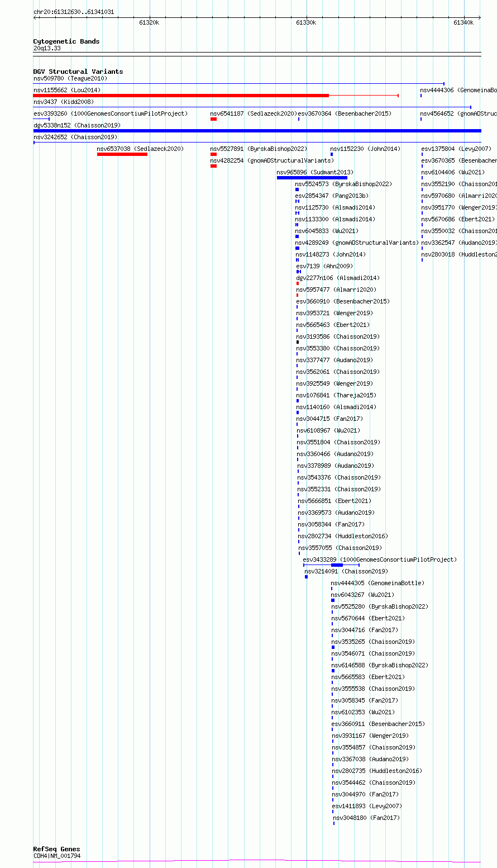
Task: Click nsv3931167 (Wenger2019) label
Action: click(x=370, y=736)
